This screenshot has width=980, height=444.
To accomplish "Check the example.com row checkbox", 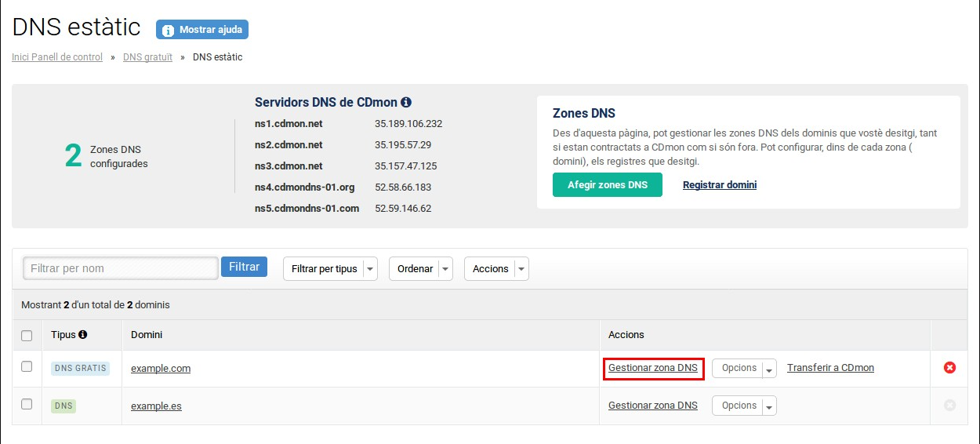I will point(27,366).
